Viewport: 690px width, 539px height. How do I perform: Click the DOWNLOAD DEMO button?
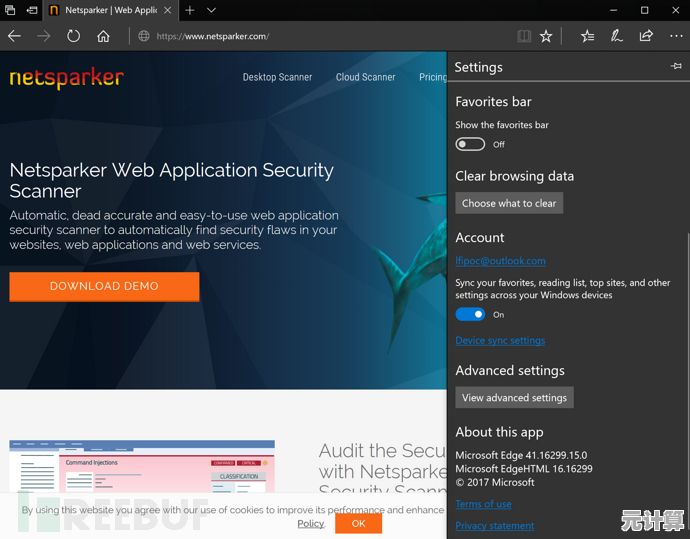pyautogui.click(x=104, y=286)
